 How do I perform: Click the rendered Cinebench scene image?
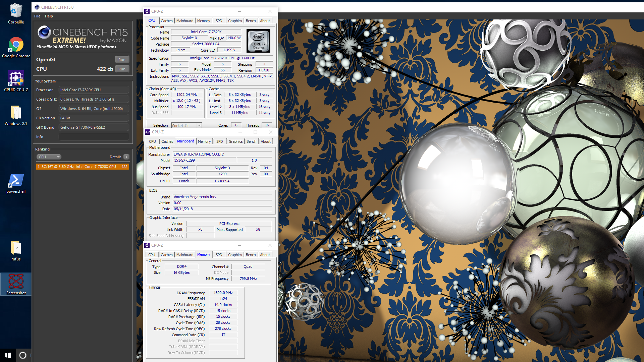[x=460, y=190]
